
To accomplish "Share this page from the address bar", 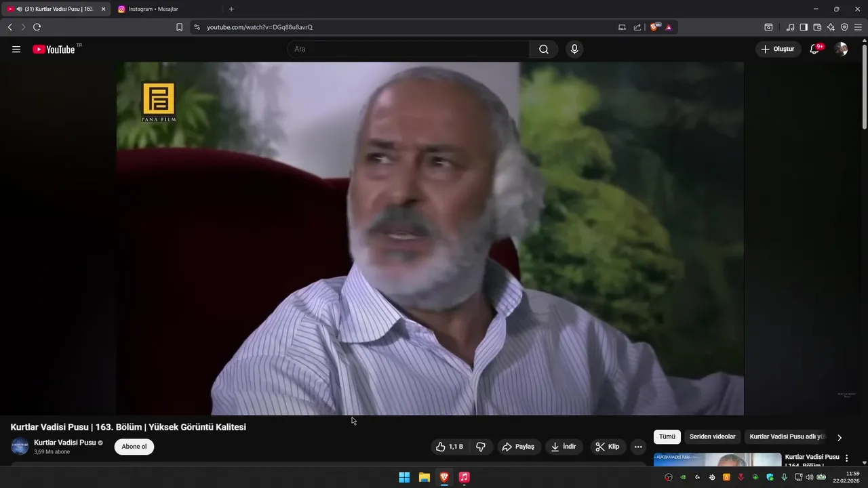I will 637,27.
